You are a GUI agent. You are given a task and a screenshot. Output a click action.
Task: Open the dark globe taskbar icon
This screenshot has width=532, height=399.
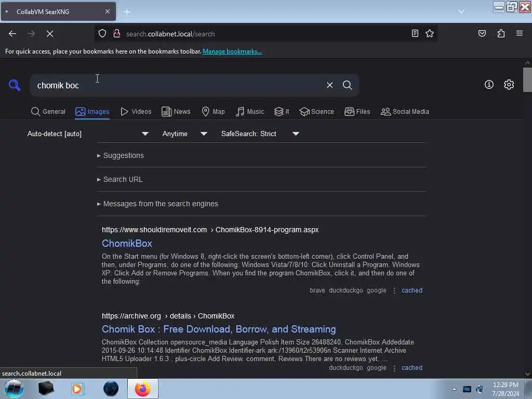click(x=111, y=389)
